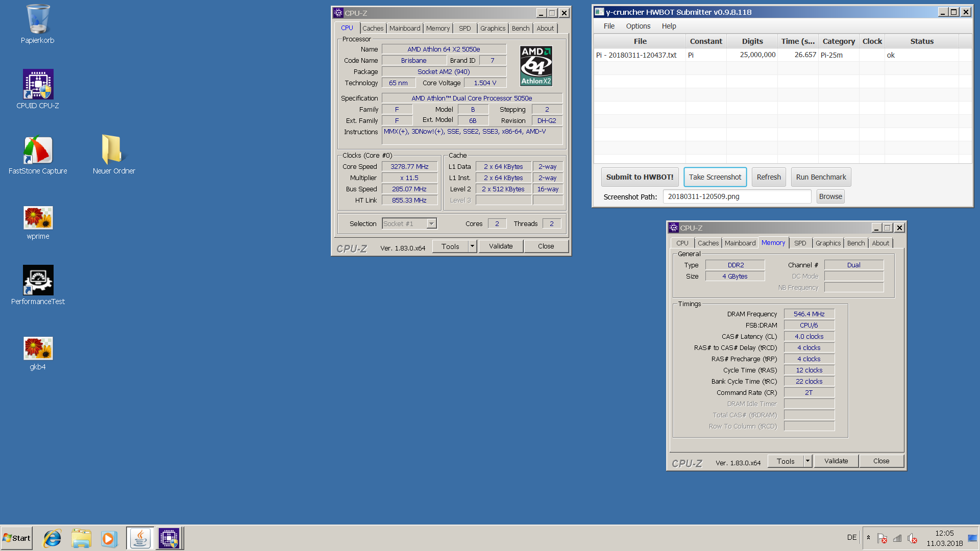Open the Start menu
This screenshot has height=551, width=980.
click(x=17, y=538)
